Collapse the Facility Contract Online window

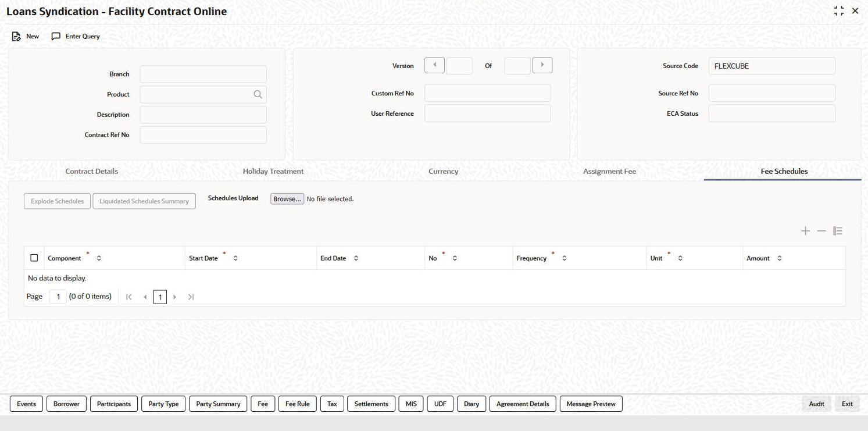tap(839, 11)
